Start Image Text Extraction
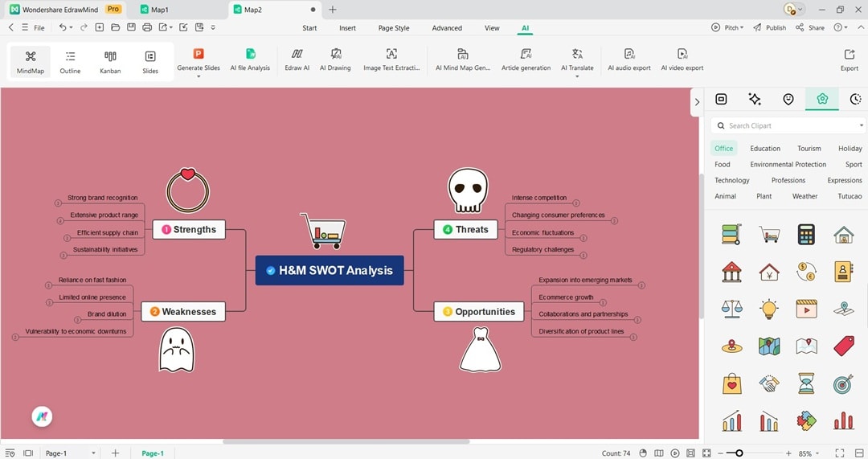Screen dimensions: 868x459 pos(391,59)
